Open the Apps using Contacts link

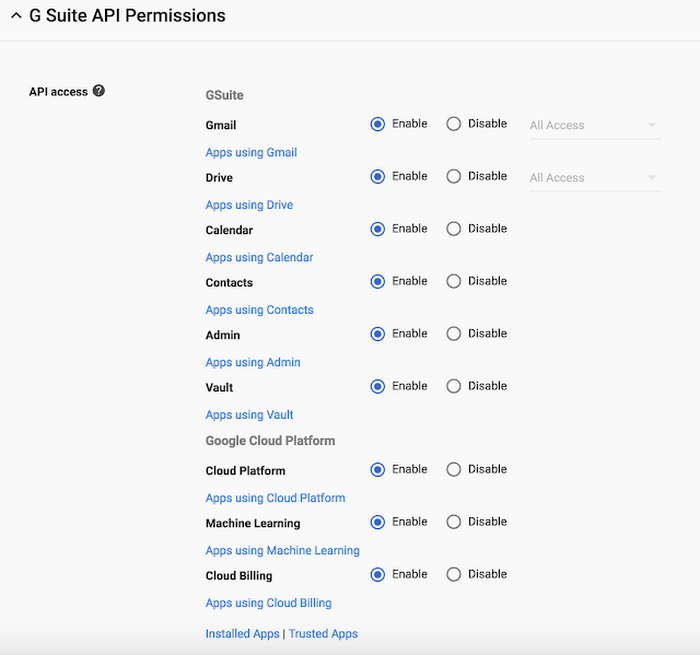(x=259, y=310)
